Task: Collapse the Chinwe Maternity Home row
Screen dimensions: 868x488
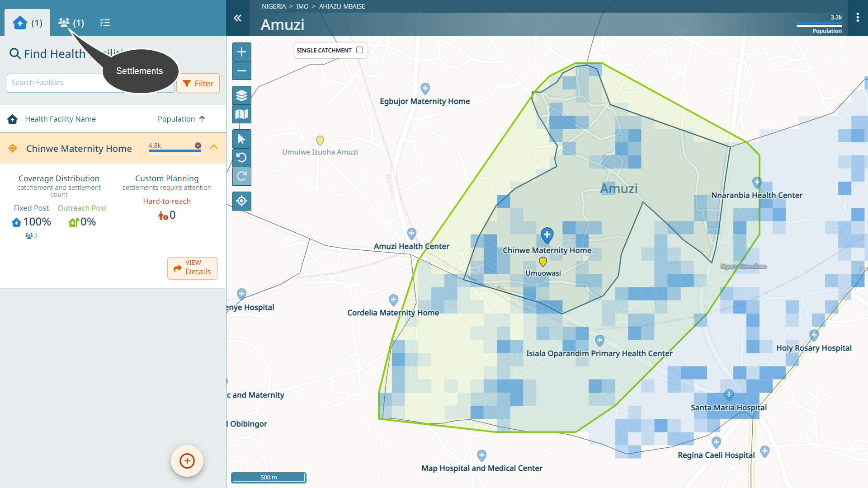Action: point(214,147)
